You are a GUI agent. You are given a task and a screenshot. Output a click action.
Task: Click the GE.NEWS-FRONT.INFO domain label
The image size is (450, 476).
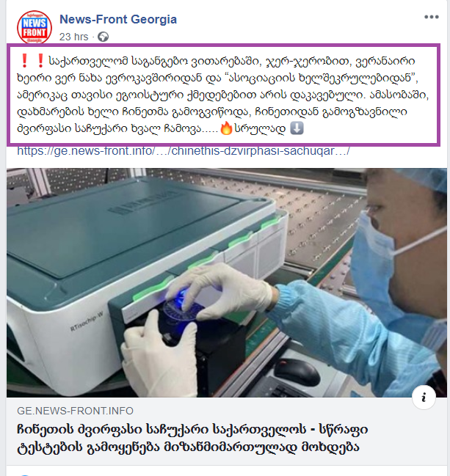(75, 411)
